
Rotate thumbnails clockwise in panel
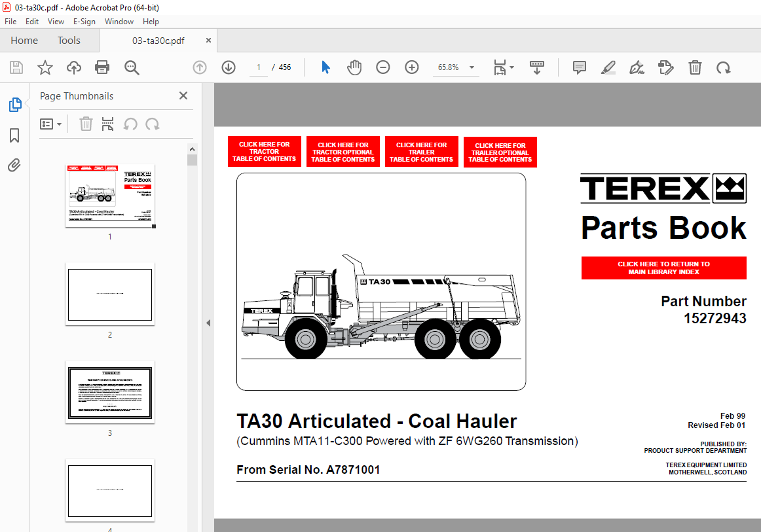pyautogui.click(x=153, y=124)
